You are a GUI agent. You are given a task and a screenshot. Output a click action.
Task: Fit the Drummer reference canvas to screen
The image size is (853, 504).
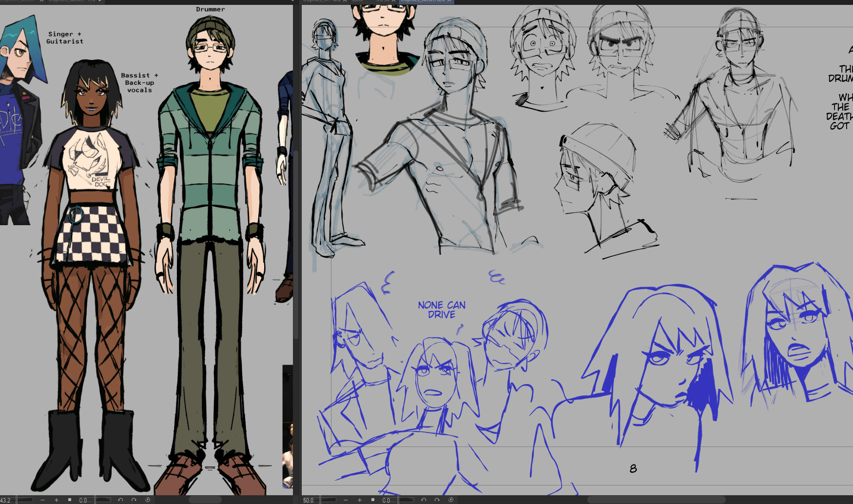[x=70, y=500]
